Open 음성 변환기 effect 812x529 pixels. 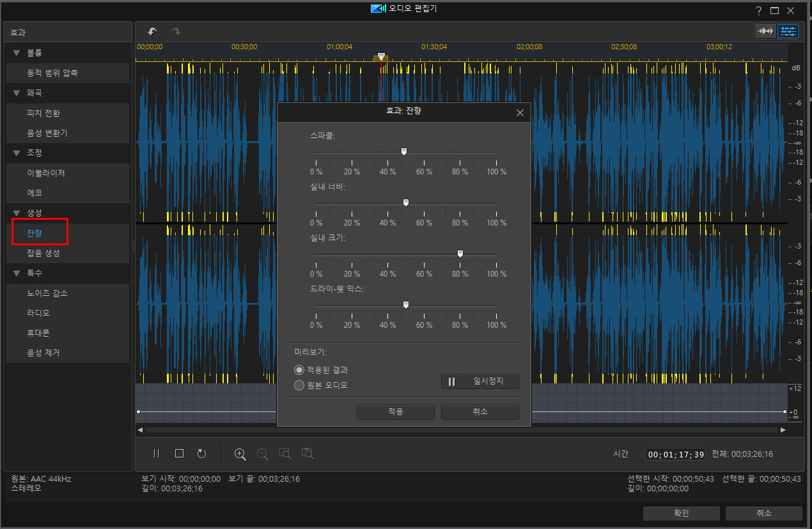68,134
